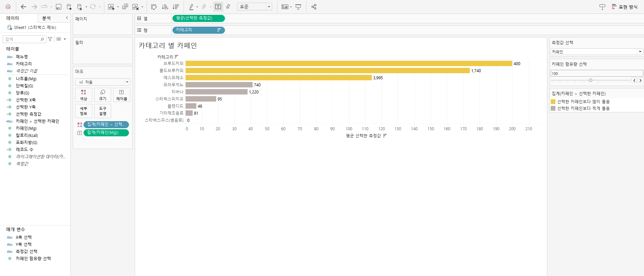This screenshot has height=276, width=644.
Task: Select the 카페인 함유량 선택 parameter
Action: (33, 258)
